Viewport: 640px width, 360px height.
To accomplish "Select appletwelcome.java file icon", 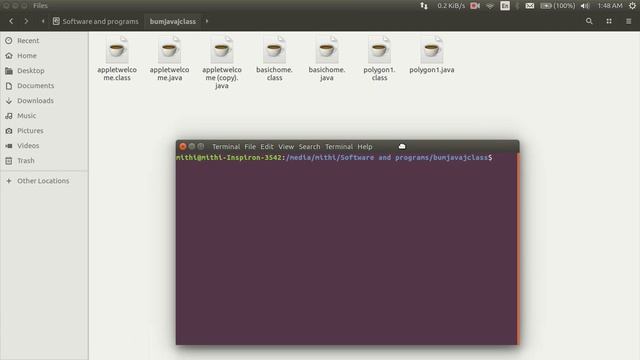I will [169, 50].
